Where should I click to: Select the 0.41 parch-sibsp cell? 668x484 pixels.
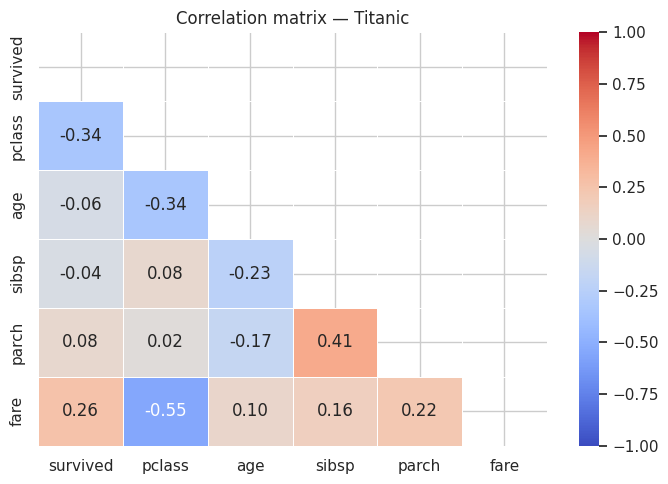tap(335, 343)
